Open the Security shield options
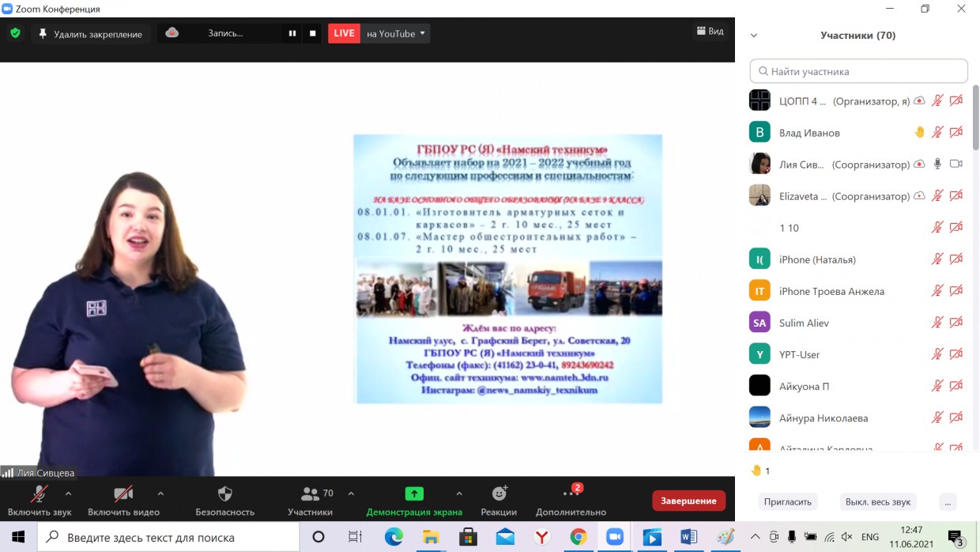The width and height of the screenshot is (980, 552). (x=224, y=501)
